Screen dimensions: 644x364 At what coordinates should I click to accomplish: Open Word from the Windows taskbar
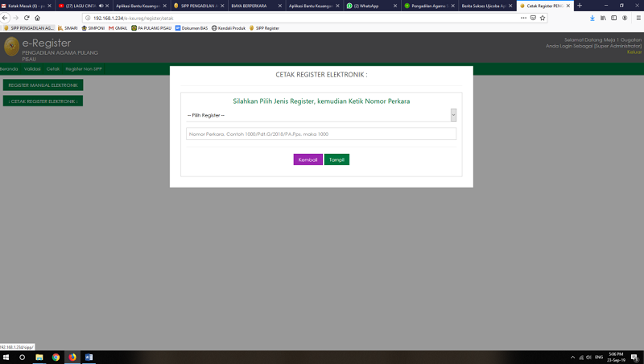[x=89, y=357]
